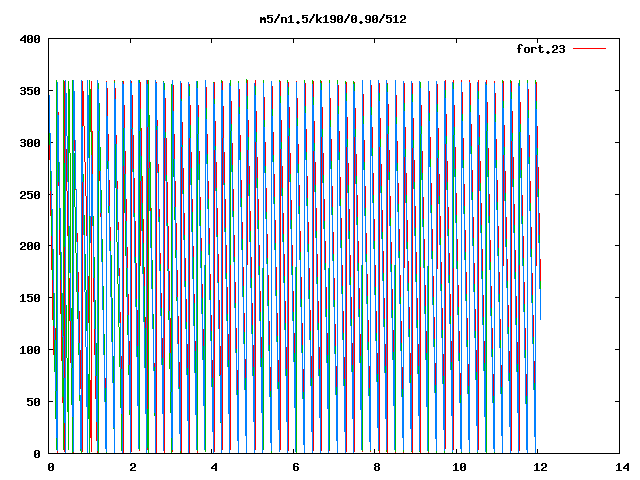Click y-axis label 400
The width and height of the screenshot is (640, 480).
click(30, 39)
